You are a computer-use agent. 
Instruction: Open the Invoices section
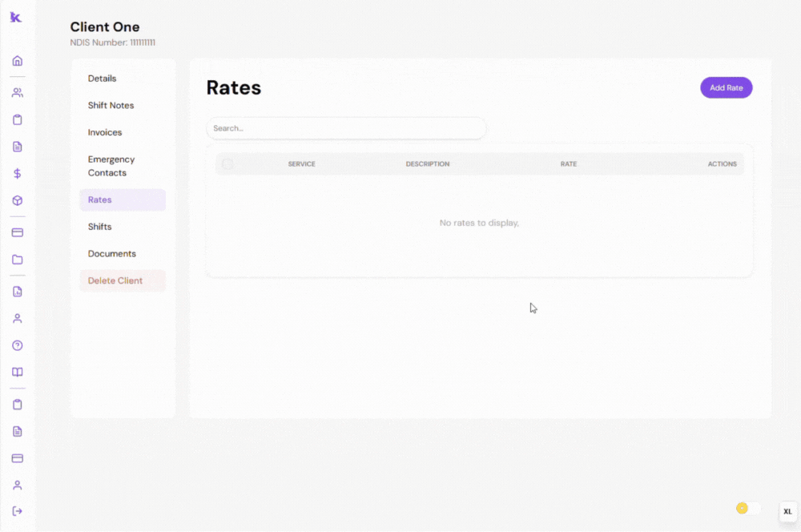[123, 132]
